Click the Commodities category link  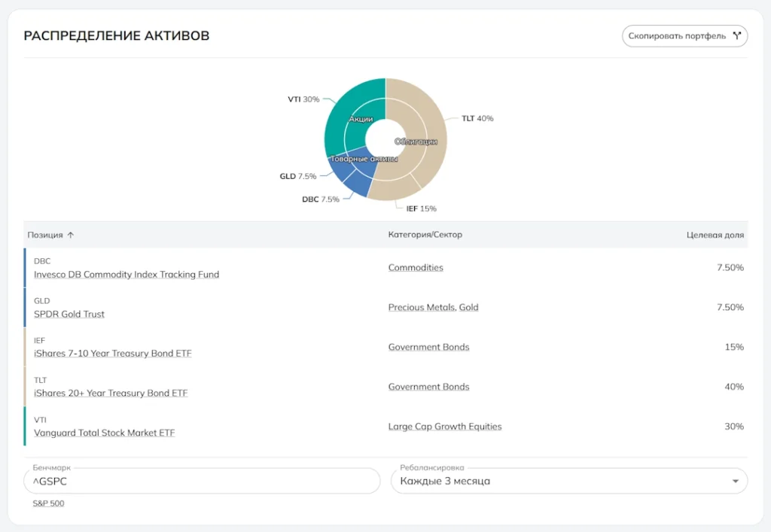point(416,267)
